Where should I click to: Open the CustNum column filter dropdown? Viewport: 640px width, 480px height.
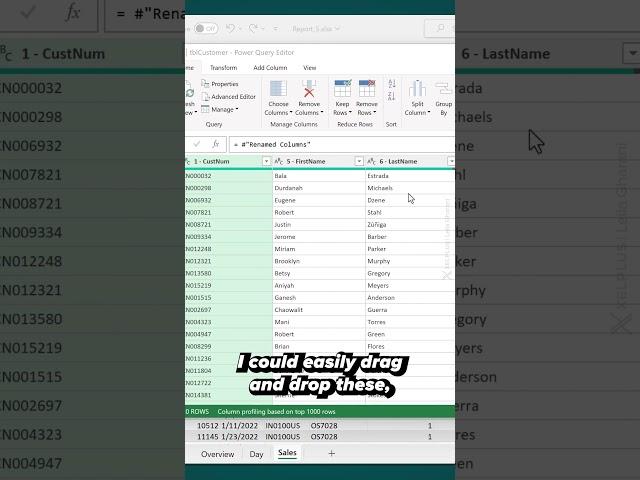tap(266, 161)
